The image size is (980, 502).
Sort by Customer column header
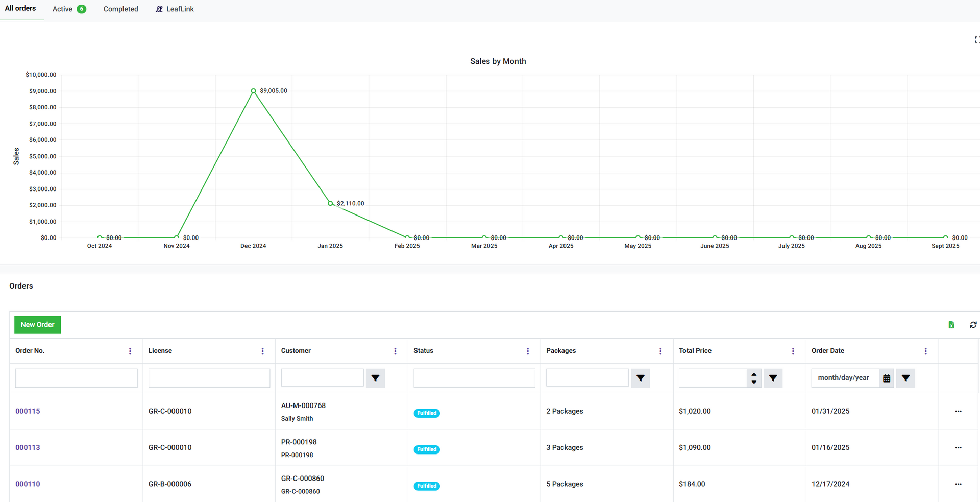[x=296, y=351]
